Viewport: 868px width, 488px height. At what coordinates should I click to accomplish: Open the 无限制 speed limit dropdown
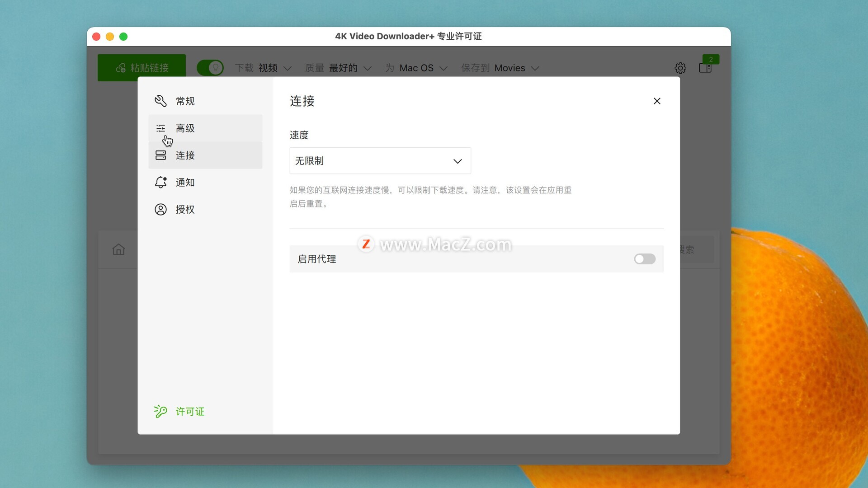[x=380, y=161]
